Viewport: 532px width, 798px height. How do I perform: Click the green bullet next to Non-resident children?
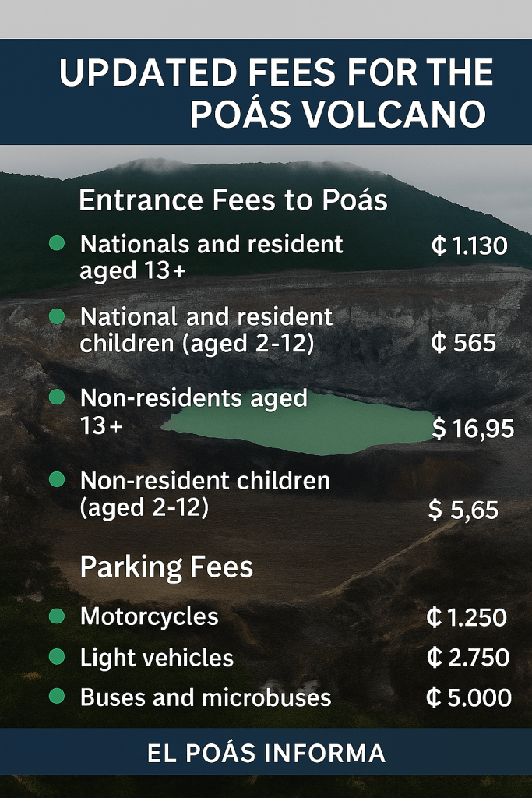(x=57, y=480)
